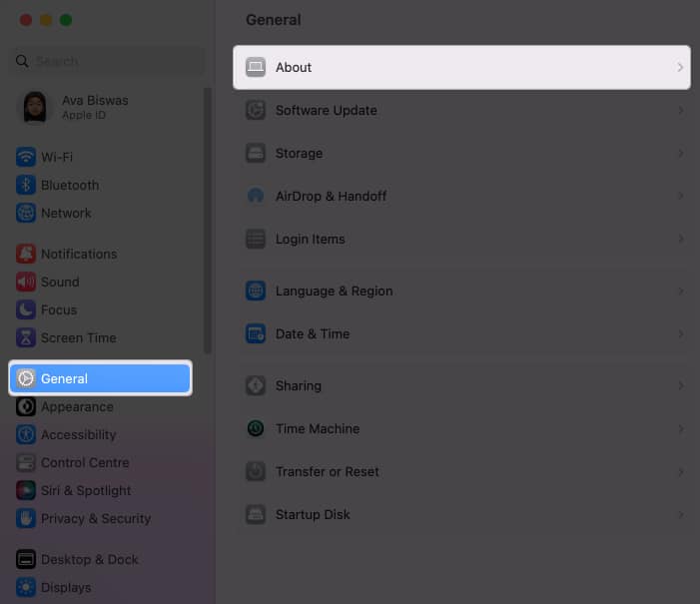Select Wi-Fi label in the sidebar
This screenshot has width=700, height=604.
pyautogui.click(x=57, y=157)
